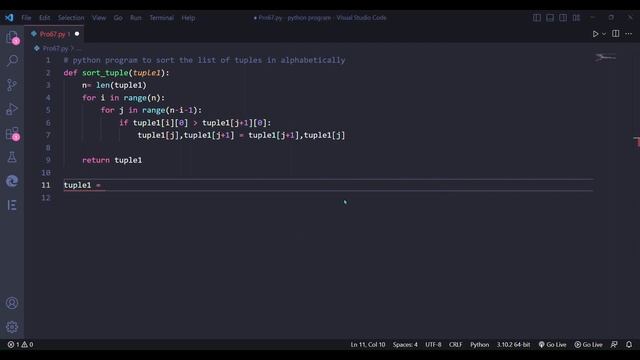Open the Edit menu
This screenshot has width=640, height=360.
44,18
